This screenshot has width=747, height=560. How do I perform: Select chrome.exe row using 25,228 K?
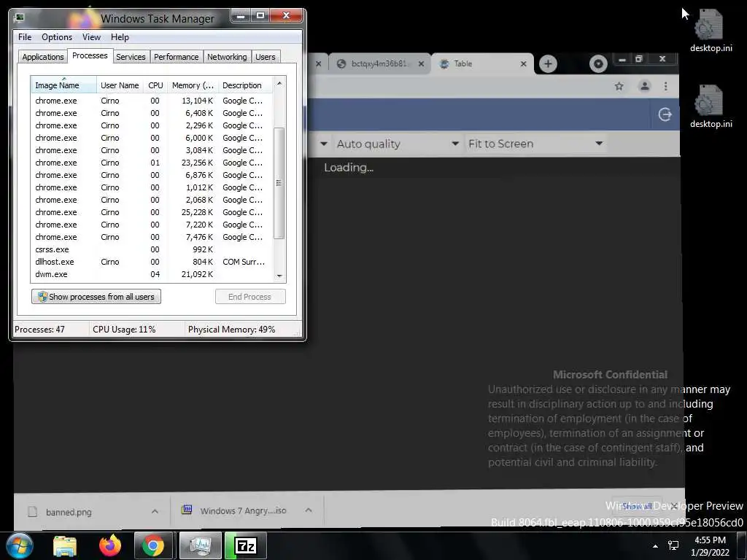tap(152, 212)
